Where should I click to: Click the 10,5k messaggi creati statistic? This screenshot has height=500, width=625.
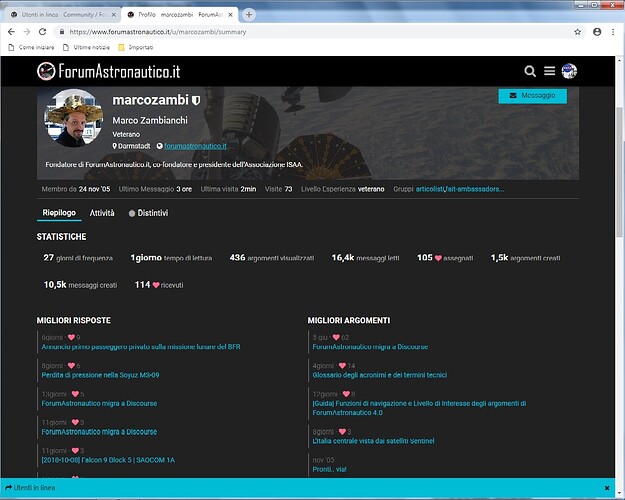(x=81, y=285)
